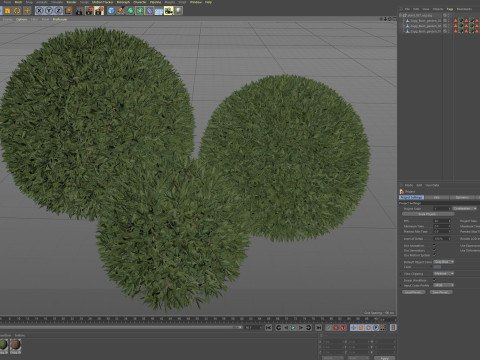Click the blue Cube primitive icon

click(x=111, y=11)
